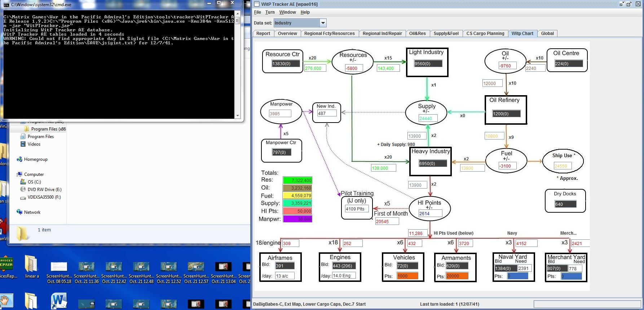Click the Supply total swatch 3,359,221
This screenshot has width=644, height=310.
(x=297, y=203)
